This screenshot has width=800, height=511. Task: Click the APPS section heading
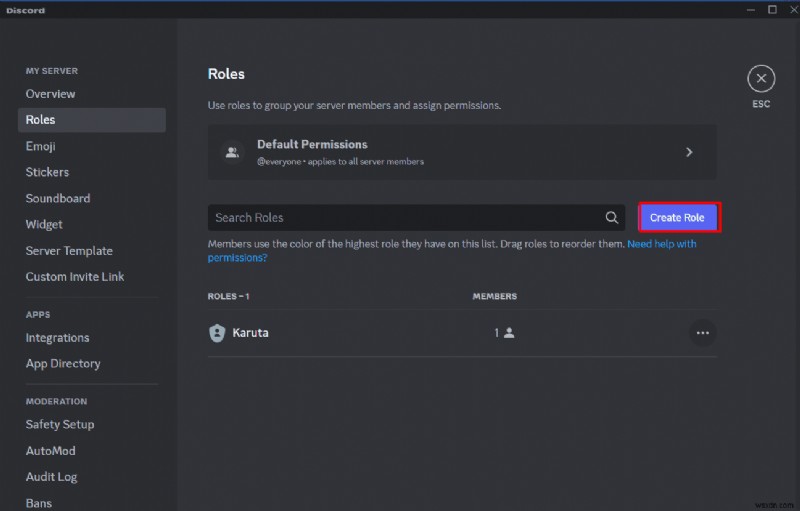[x=38, y=315]
